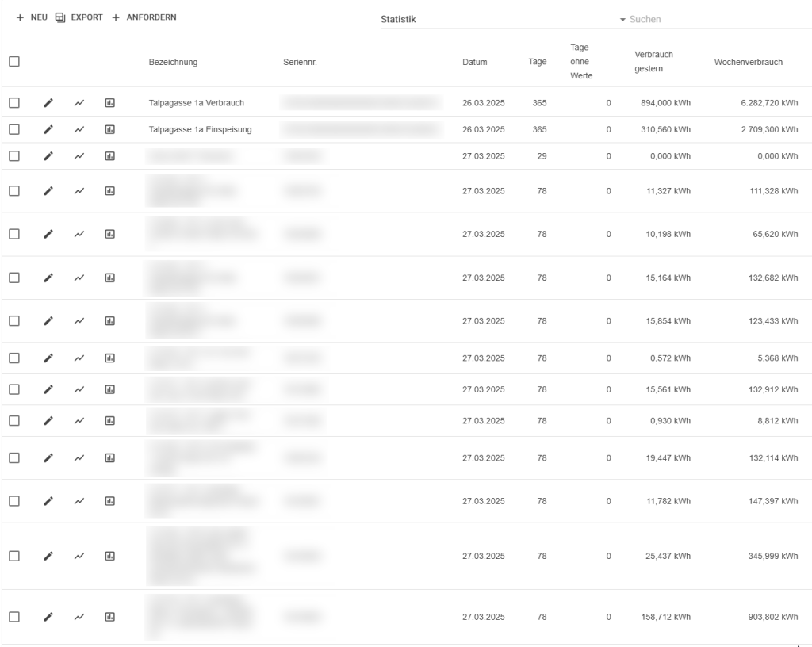Click into the Suchen search field

click(x=714, y=19)
